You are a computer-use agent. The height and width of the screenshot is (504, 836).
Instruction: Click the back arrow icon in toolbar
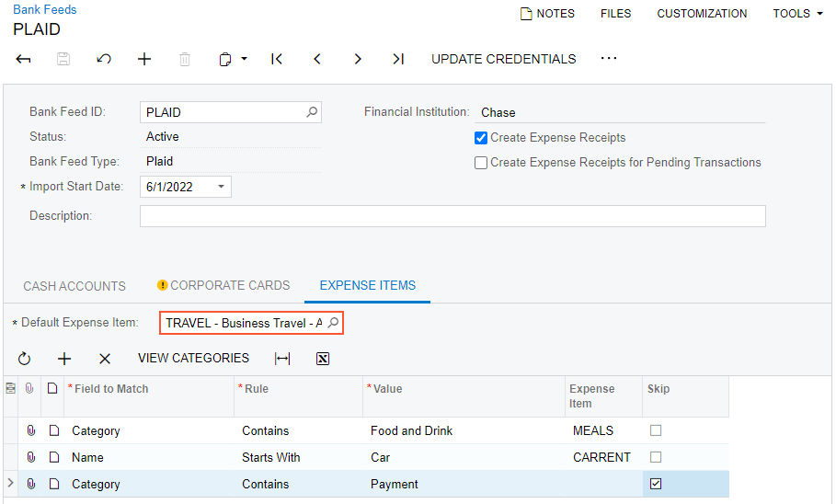(x=24, y=59)
